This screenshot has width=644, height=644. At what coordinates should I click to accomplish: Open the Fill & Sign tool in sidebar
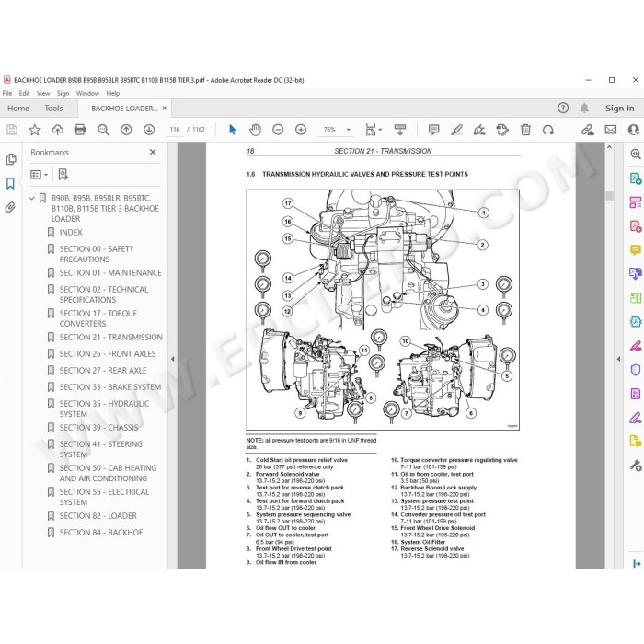636,419
